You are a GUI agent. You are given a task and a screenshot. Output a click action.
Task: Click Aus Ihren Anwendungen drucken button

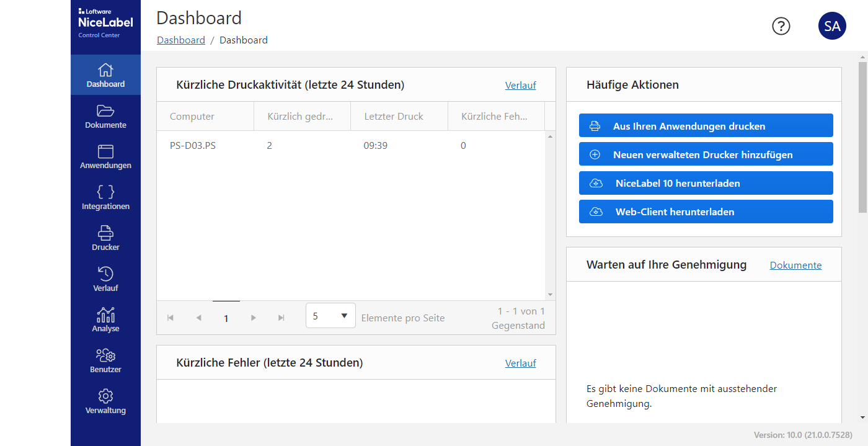click(x=706, y=125)
